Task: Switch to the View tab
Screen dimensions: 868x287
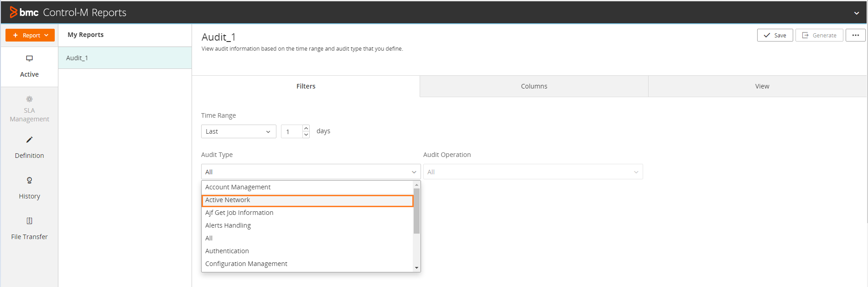Action: (x=762, y=86)
